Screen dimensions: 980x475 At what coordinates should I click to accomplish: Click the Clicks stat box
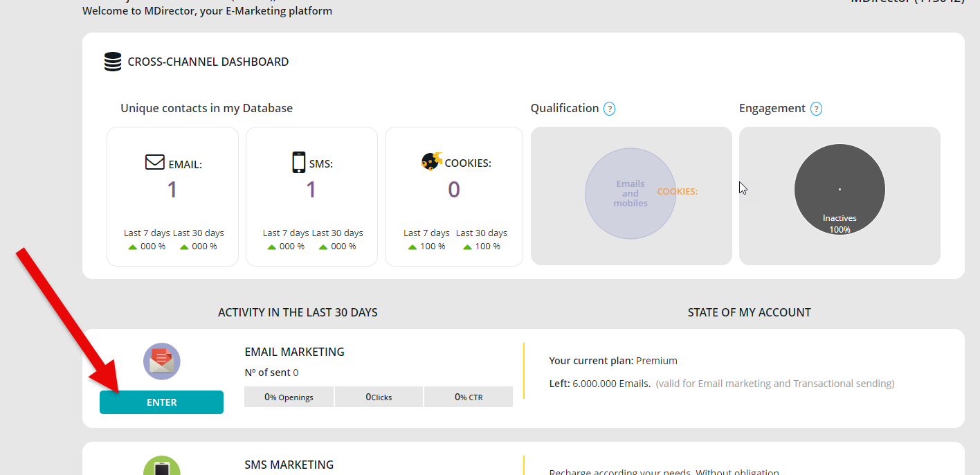point(379,397)
